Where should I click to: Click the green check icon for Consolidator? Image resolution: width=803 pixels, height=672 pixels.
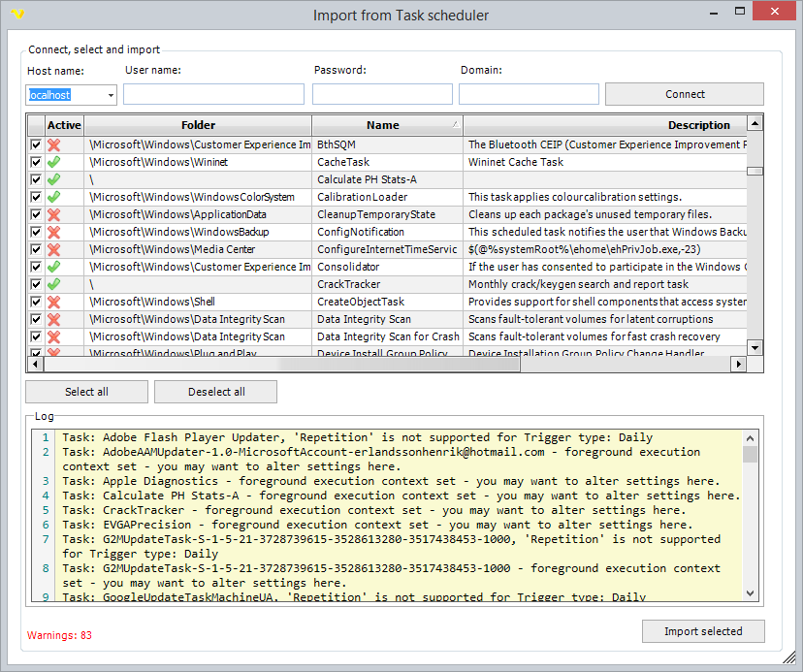click(56, 267)
